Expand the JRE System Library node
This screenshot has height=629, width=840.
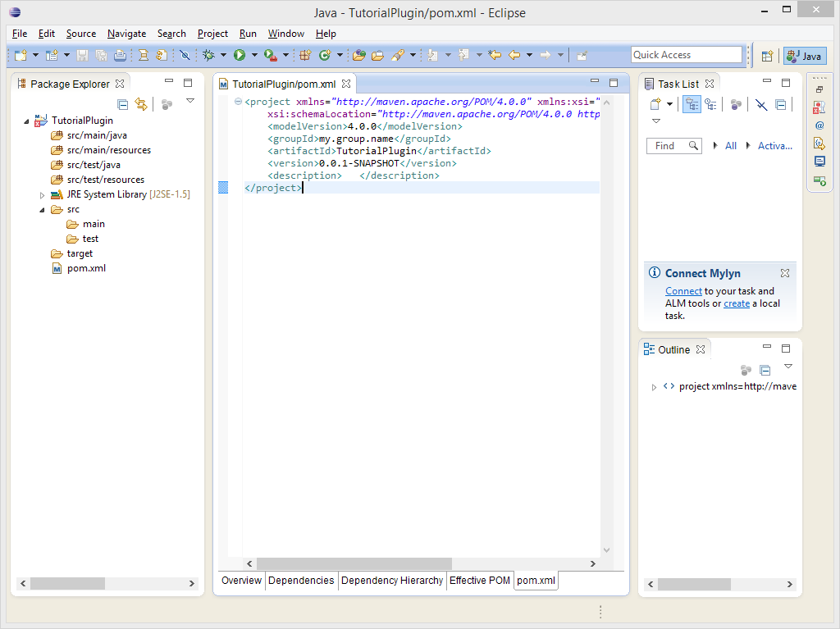pos(43,195)
